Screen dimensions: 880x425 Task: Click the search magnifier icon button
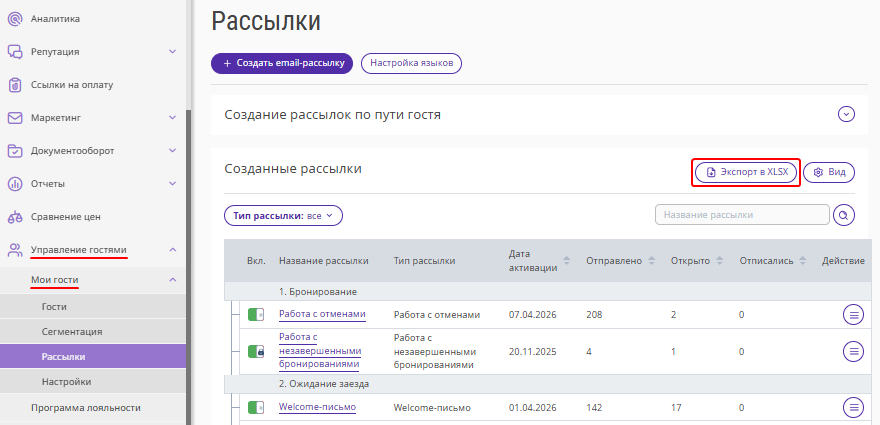[x=846, y=215]
